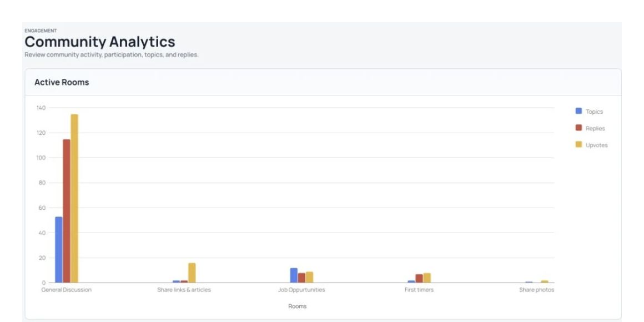Click the 60 value on the y-axis
The width and height of the screenshot is (644, 322).
[42, 208]
